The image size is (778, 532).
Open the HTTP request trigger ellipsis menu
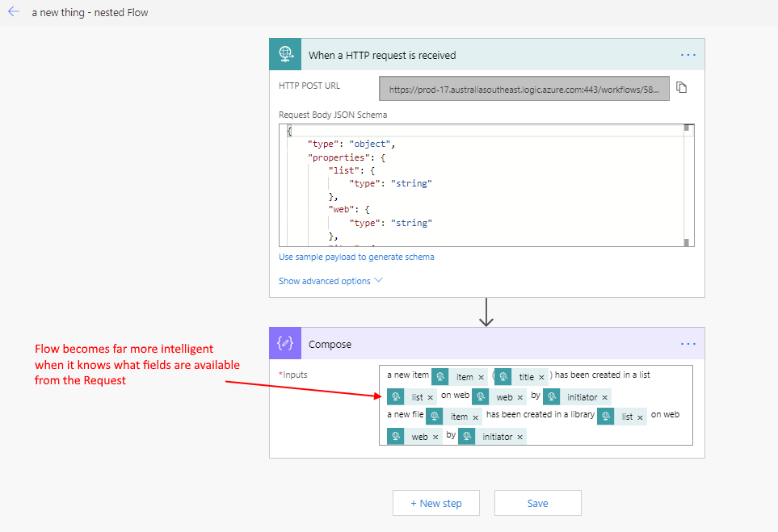(x=688, y=55)
